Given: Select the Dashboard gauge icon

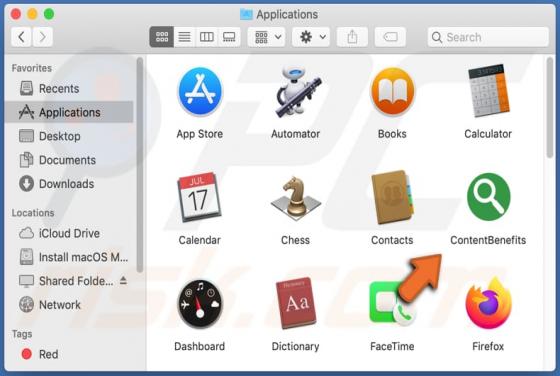Looking at the screenshot, I should point(200,304).
